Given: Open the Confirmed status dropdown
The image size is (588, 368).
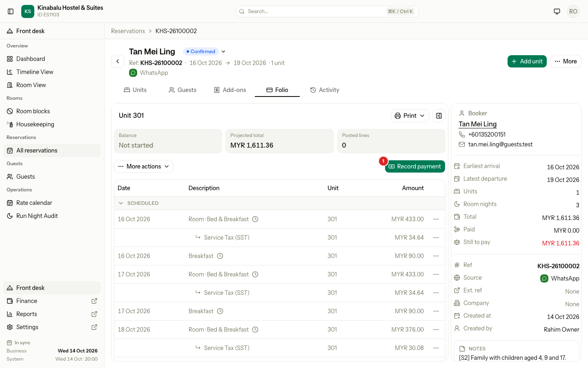Looking at the screenshot, I should [205, 52].
